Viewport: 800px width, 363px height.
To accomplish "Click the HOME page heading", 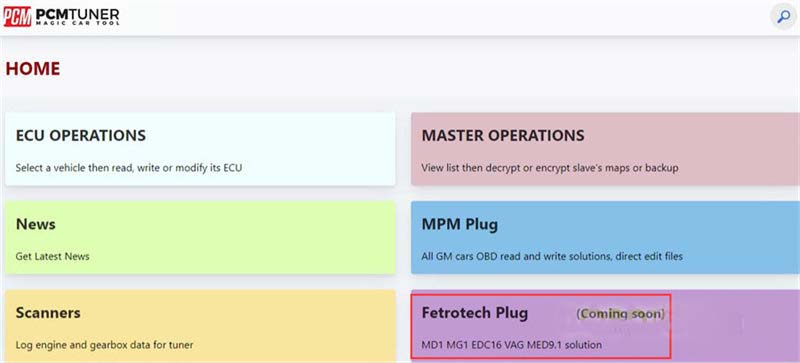I will pyautogui.click(x=33, y=69).
